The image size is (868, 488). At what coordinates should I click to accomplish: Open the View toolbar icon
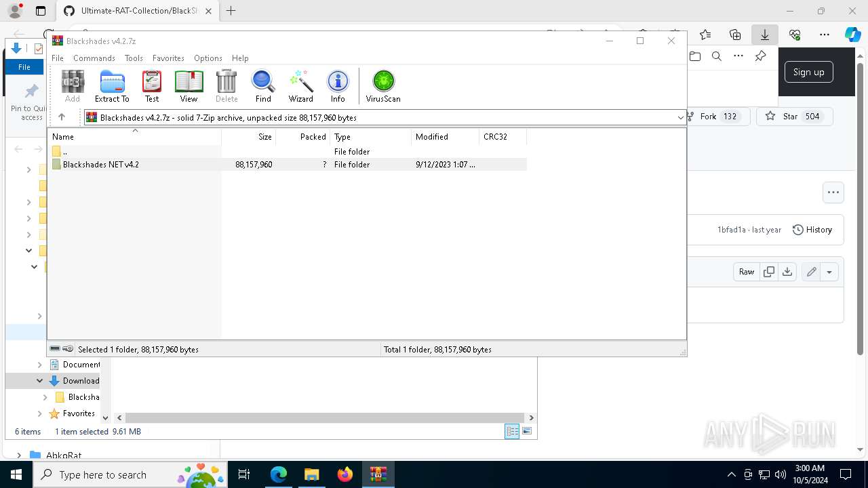(189, 86)
